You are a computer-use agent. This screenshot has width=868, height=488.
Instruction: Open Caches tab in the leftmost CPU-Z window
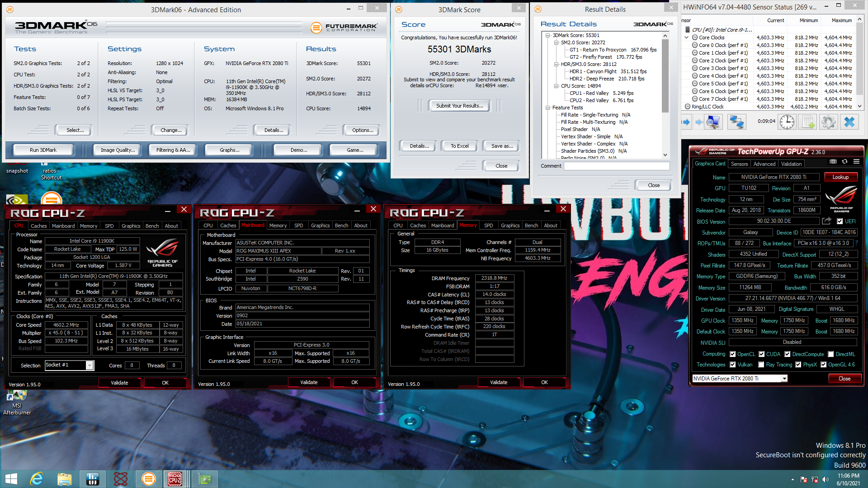point(38,226)
